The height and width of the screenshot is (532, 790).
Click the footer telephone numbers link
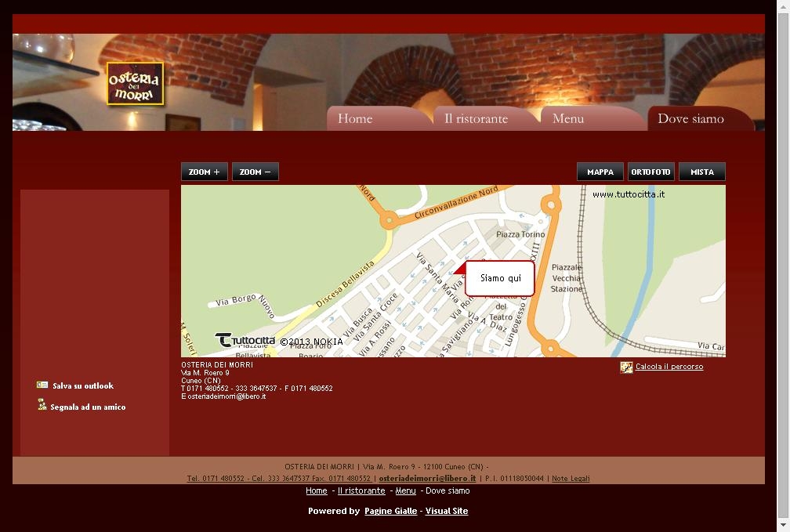pyautogui.click(x=279, y=478)
